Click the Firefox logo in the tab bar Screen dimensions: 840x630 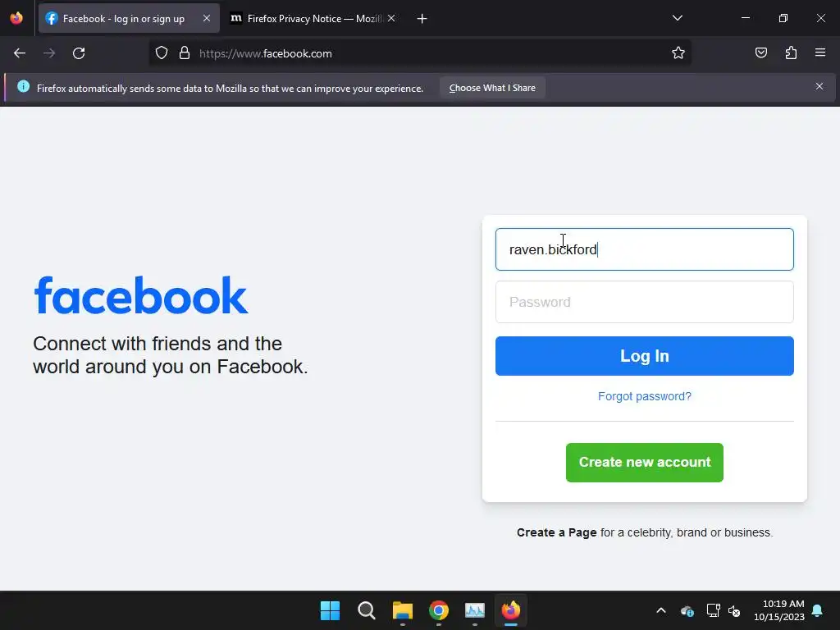tap(16, 18)
